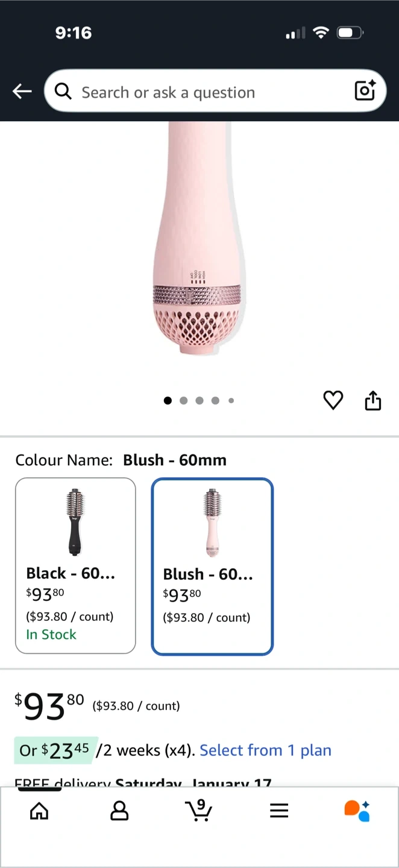This screenshot has height=868, width=399.
Task: Tap the magnifying glass search icon
Action: click(x=63, y=92)
